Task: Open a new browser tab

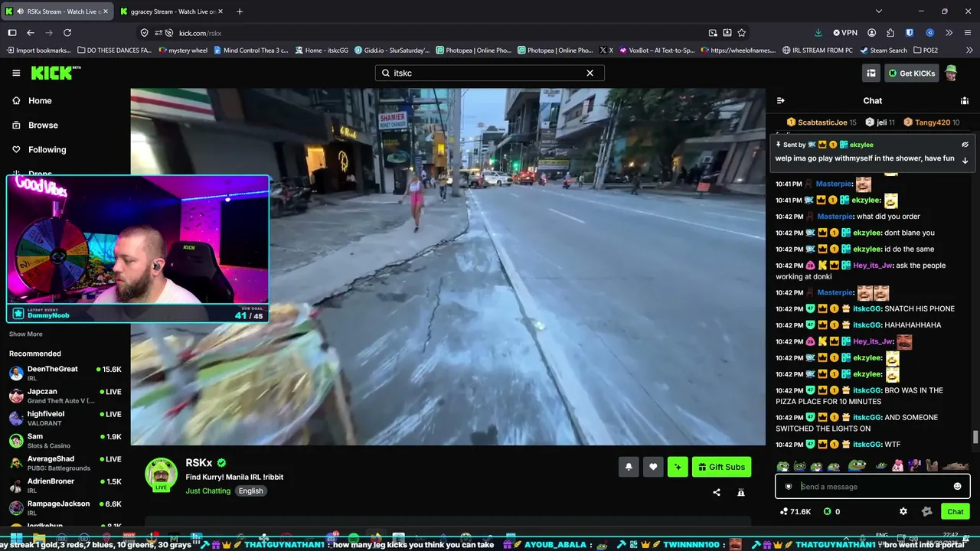Action: tap(240, 11)
